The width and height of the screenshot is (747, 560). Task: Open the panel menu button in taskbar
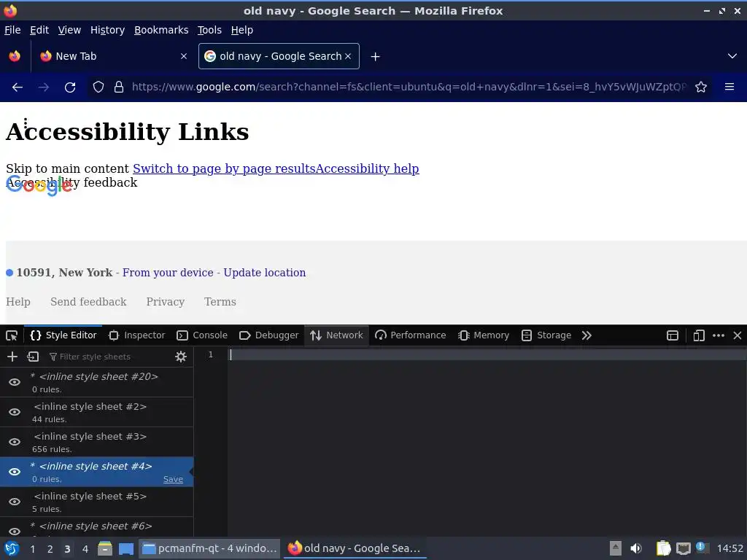pyautogui.click(x=12, y=548)
